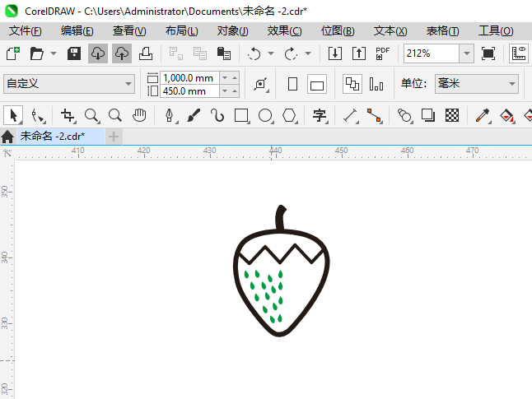Select the Pick arrow tool
Viewport: 532px width, 399px height.
(x=13, y=116)
